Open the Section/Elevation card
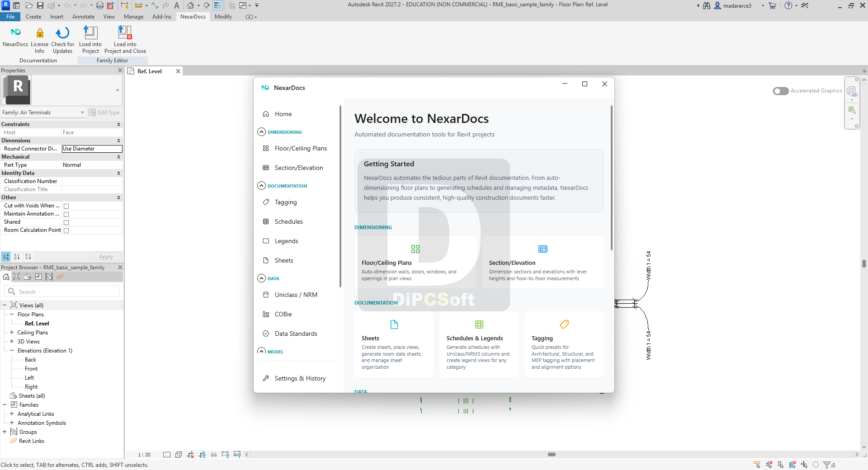 tap(542, 262)
